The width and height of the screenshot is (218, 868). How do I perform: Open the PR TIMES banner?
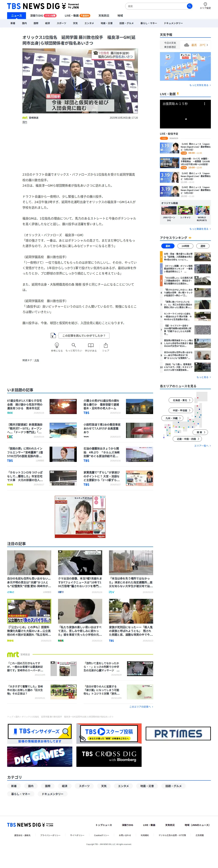(178, 734)
